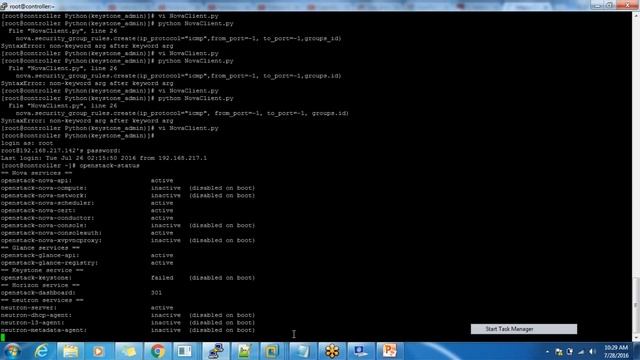The width and height of the screenshot is (640, 360).
Task: Open Windows Explorer folder icon in taskbar
Action: pos(70,351)
